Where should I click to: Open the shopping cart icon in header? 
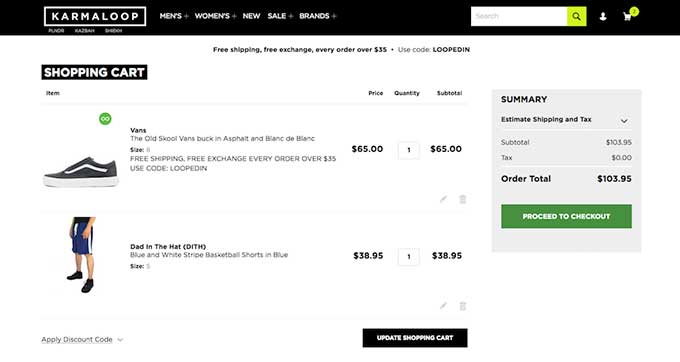pyautogui.click(x=627, y=16)
